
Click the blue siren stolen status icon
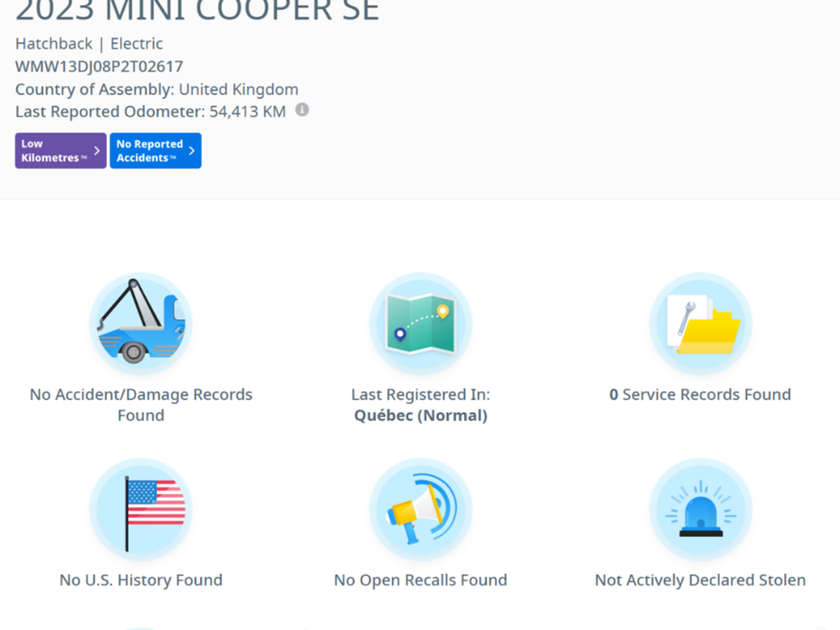coord(700,509)
